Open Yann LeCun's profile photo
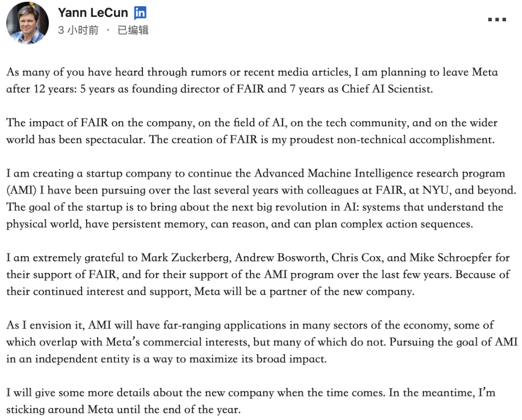This screenshot has width=522, height=420. pos(28,23)
